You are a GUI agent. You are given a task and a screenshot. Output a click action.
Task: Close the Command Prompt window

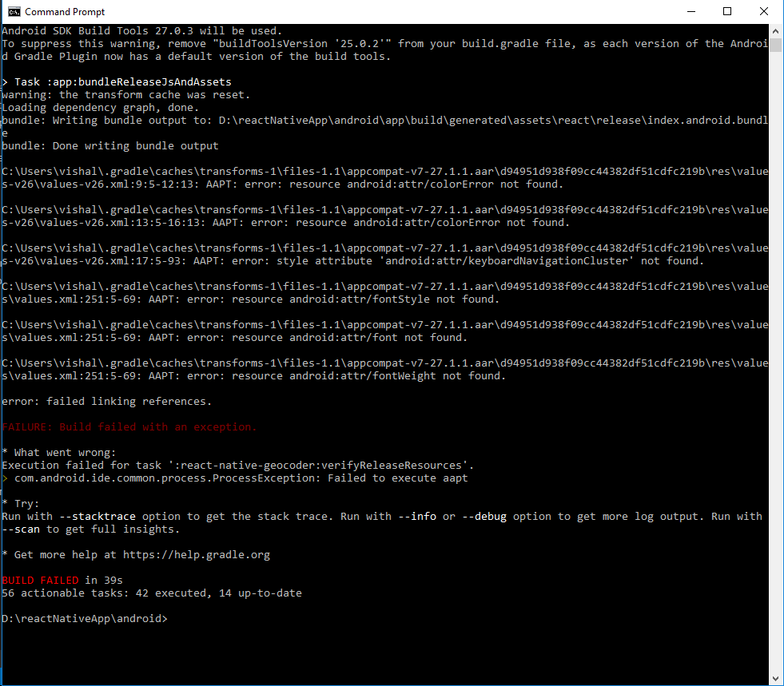point(763,11)
